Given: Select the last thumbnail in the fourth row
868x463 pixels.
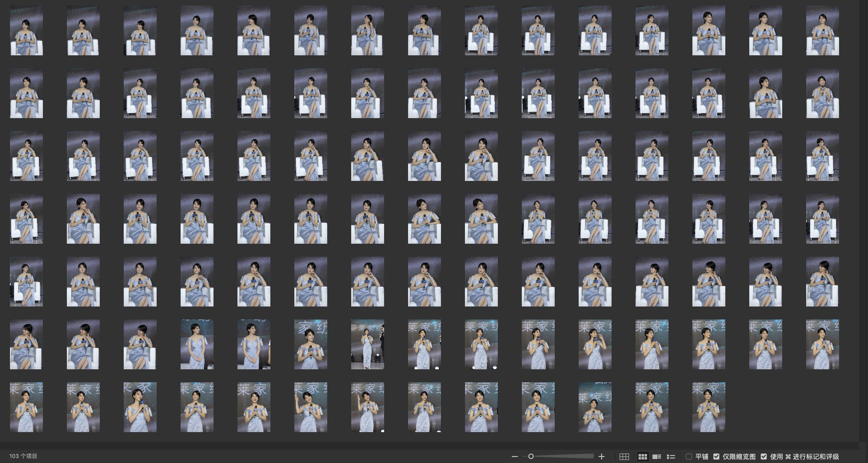Looking at the screenshot, I should click(822, 219).
